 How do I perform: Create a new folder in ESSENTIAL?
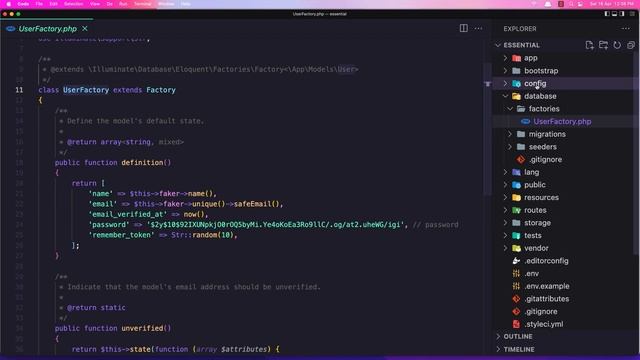pos(603,45)
